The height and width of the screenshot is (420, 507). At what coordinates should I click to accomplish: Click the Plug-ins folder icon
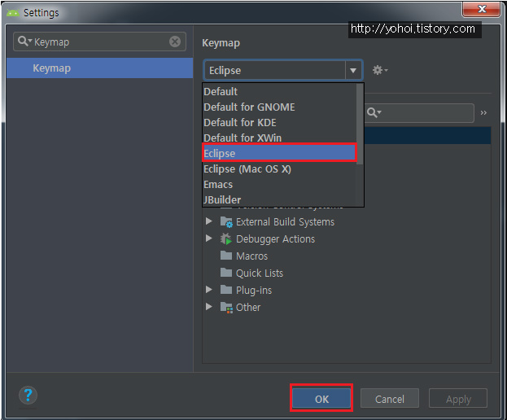coord(226,290)
